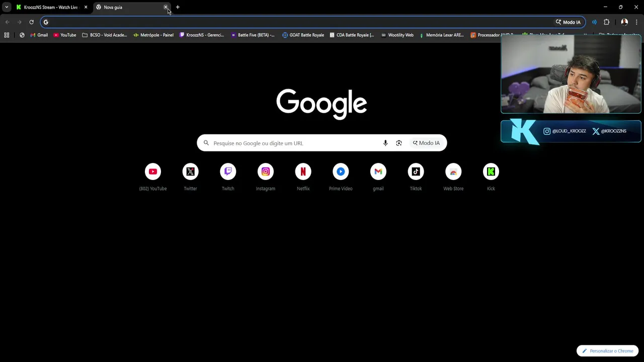Screen dimensions: 644x362
Task: Open the Chrome three-dot menu
Action: (636, 22)
